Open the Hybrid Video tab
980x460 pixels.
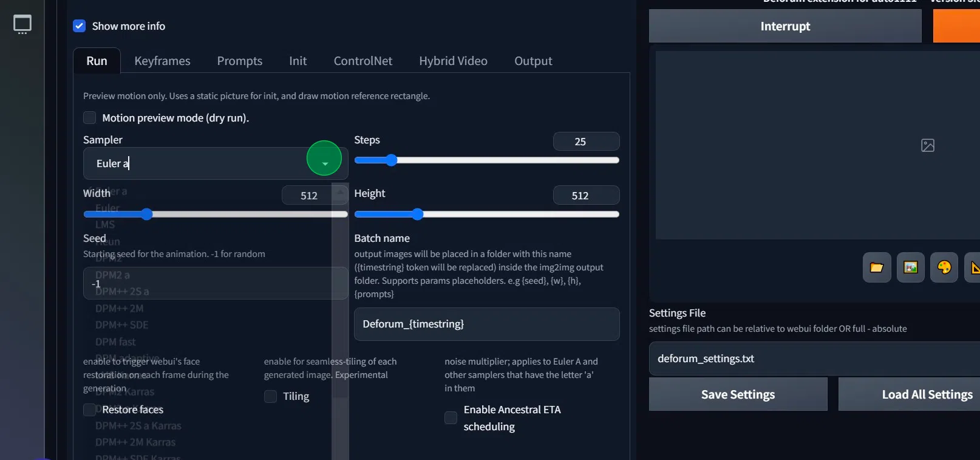tap(453, 61)
